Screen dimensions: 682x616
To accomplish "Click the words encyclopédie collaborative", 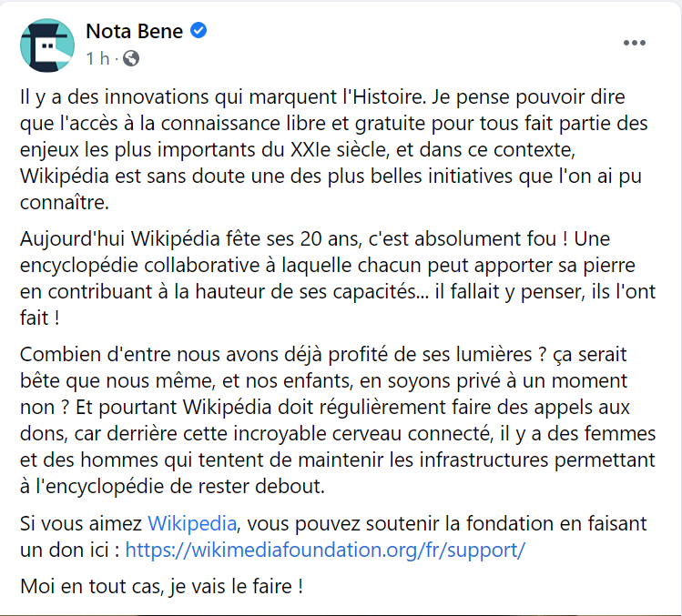I will coord(139,266).
